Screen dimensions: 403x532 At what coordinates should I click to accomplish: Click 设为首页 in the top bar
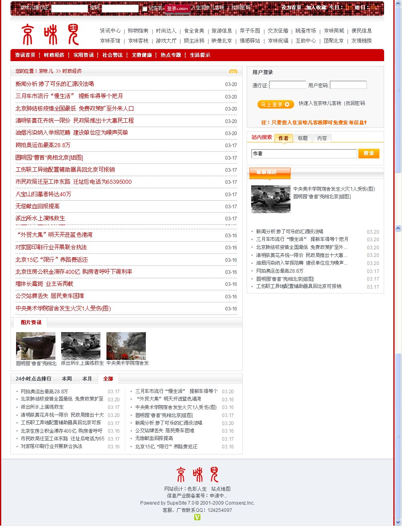point(291,8)
